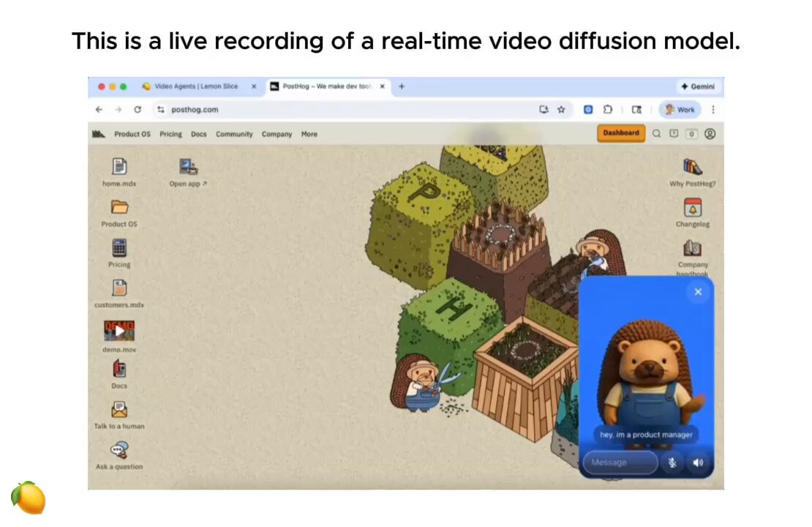This screenshot has height=527, width=812.
Task: Open the Pricing menu item in the header
Action: pos(171,134)
